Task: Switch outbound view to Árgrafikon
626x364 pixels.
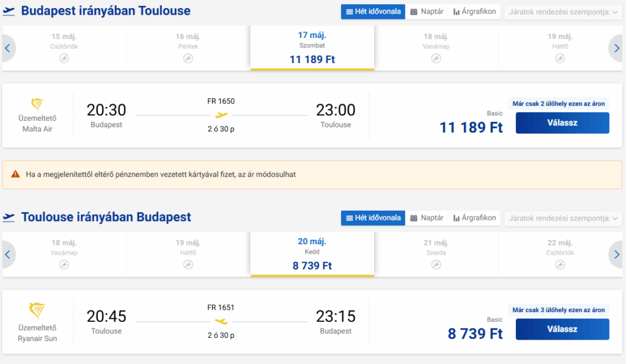Action: point(475,12)
